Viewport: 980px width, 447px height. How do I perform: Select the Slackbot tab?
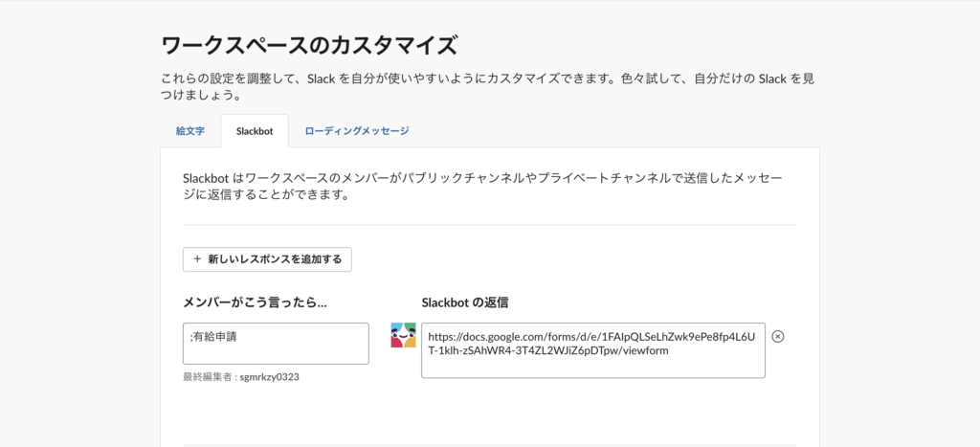click(x=255, y=131)
